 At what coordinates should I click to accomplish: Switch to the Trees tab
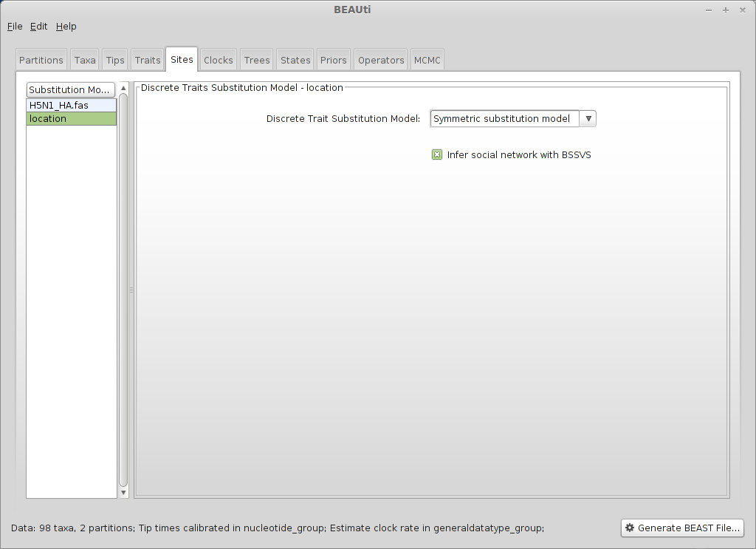(257, 61)
